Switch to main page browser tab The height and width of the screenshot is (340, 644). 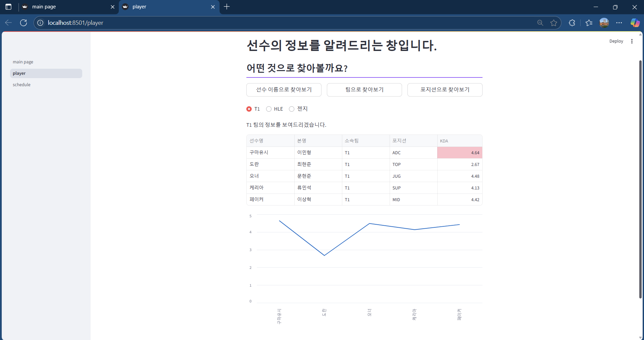(68, 7)
